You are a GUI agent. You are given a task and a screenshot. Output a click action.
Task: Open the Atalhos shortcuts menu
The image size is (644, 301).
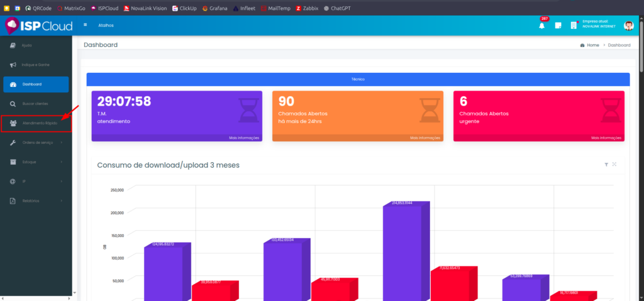[106, 25]
